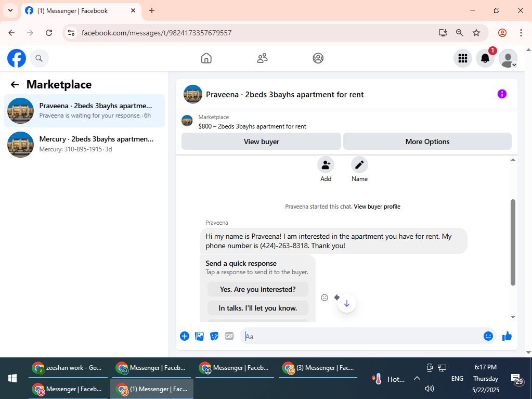Open the notifications bell icon
The height and width of the screenshot is (399, 532).
pos(485,58)
